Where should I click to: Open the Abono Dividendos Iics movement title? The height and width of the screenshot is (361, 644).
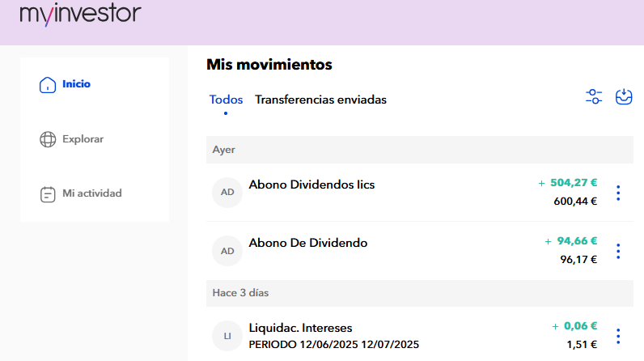coord(311,185)
